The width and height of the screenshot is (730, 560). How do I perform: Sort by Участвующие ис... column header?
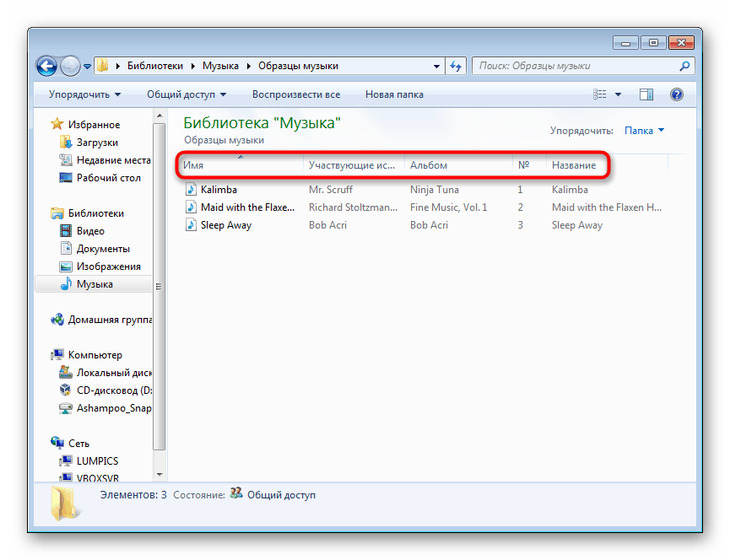click(x=352, y=164)
